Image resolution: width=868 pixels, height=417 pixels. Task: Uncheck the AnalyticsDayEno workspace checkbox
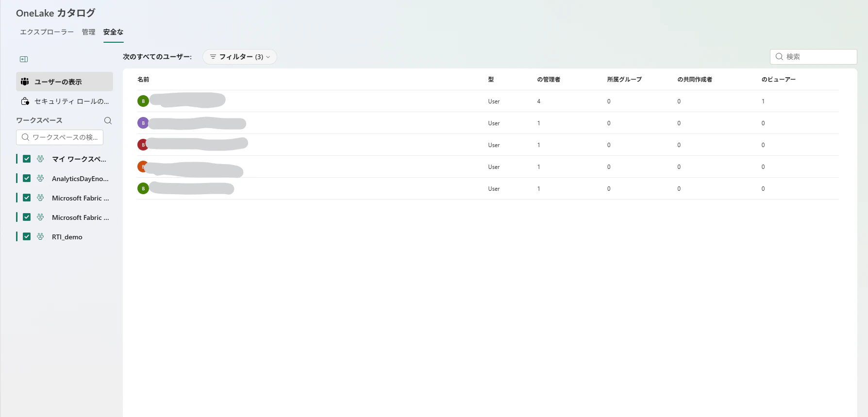click(x=27, y=178)
